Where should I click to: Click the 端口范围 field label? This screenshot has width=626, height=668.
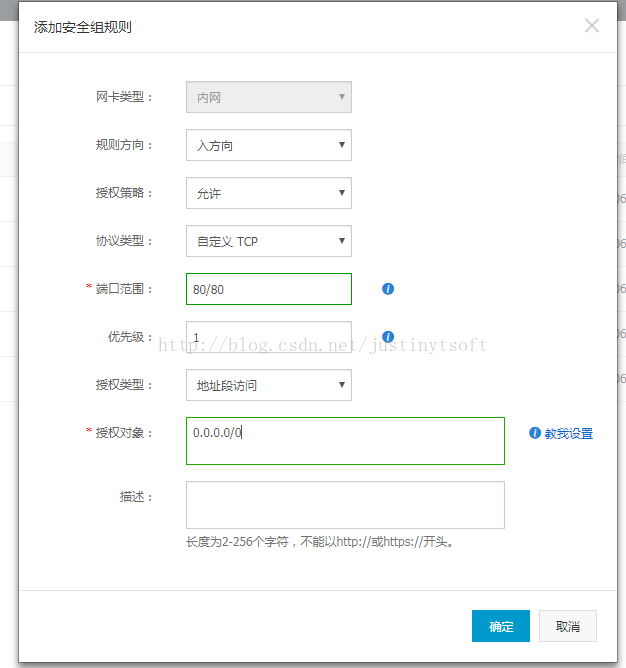point(124,289)
